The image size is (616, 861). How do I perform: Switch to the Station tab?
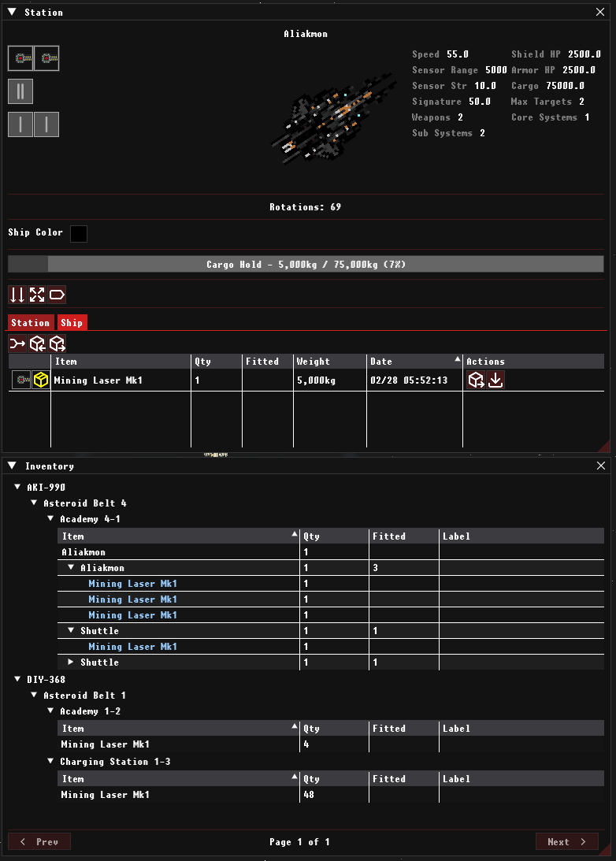click(x=31, y=323)
